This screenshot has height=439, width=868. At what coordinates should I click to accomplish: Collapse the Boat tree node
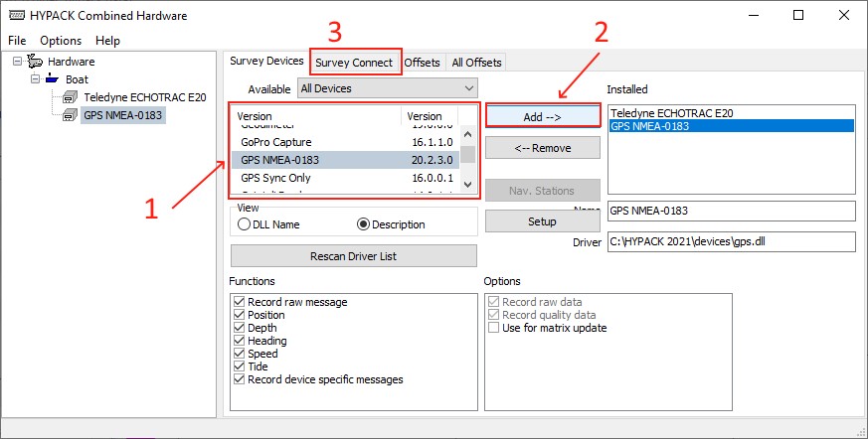[36, 79]
